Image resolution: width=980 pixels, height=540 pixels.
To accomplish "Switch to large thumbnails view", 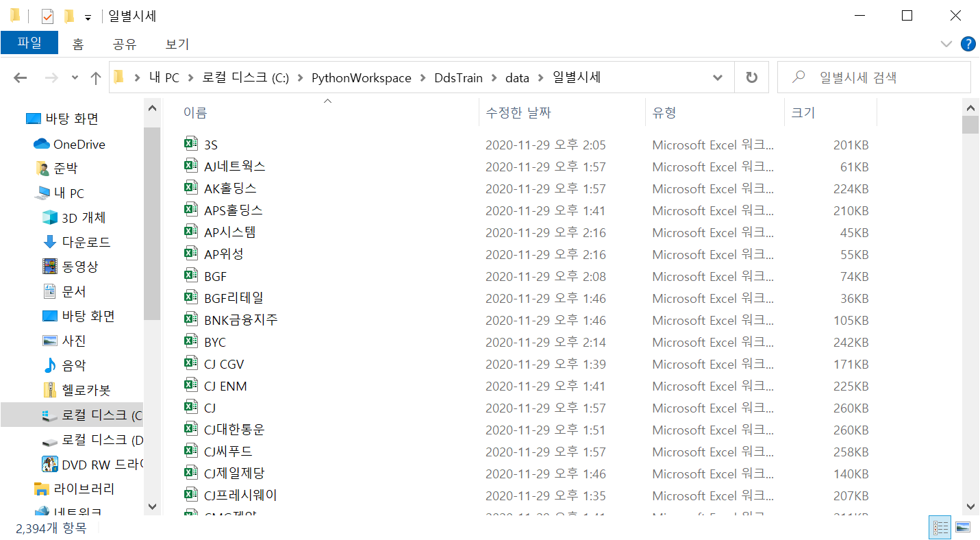I will pyautogui.click(x=962, y=528).
